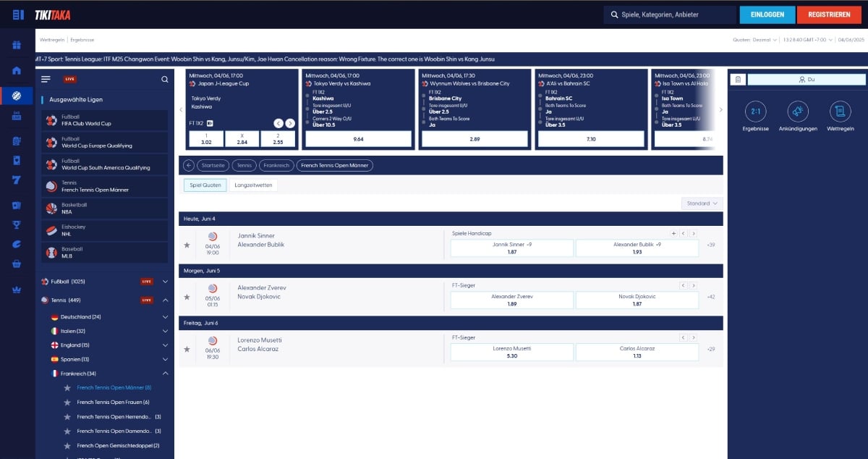The image size is (868, 459).
Task: Favorite the Zverev vs Djokovic match star
Action: [187, 297]
